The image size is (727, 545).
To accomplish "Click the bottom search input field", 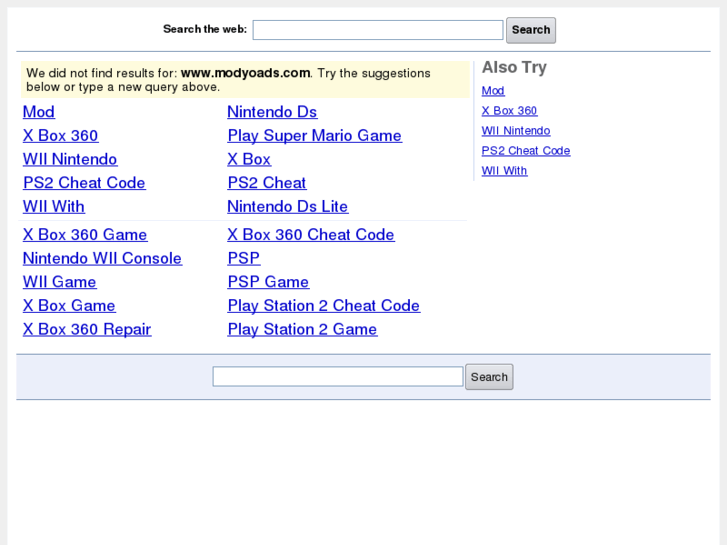I will 338,376.
